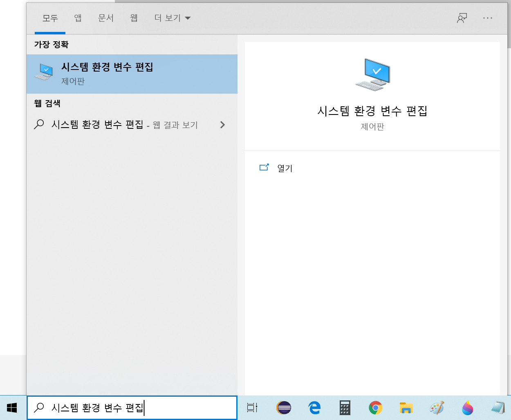Open the Windows Start menu
Screen dimensions: 511x420
[12, 408]
